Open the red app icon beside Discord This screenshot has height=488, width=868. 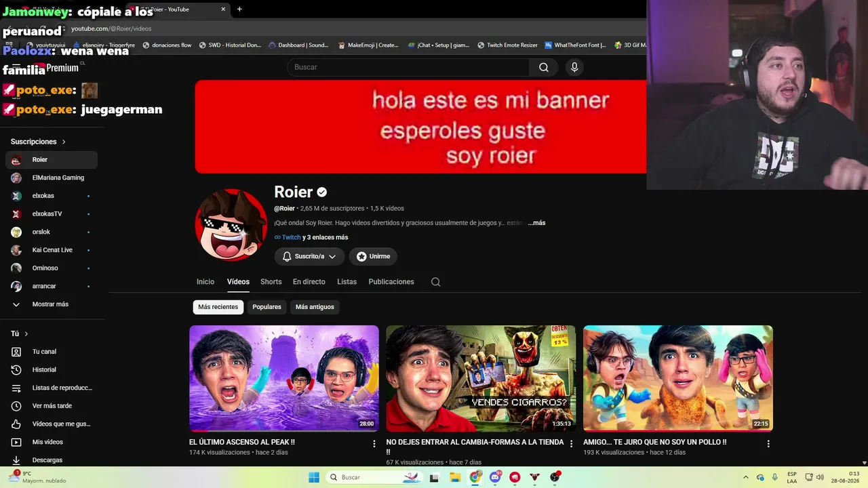point(515,477)
